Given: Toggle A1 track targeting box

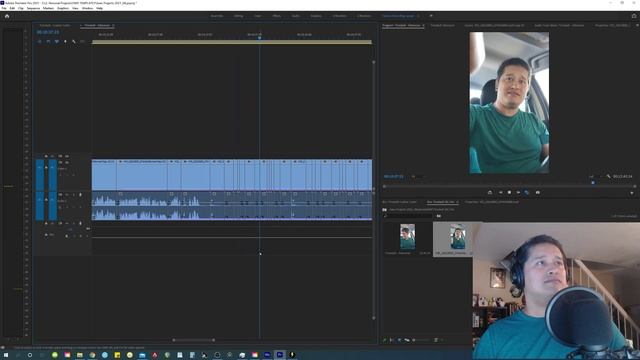Looking at the screenshot, I should point(53,206).
